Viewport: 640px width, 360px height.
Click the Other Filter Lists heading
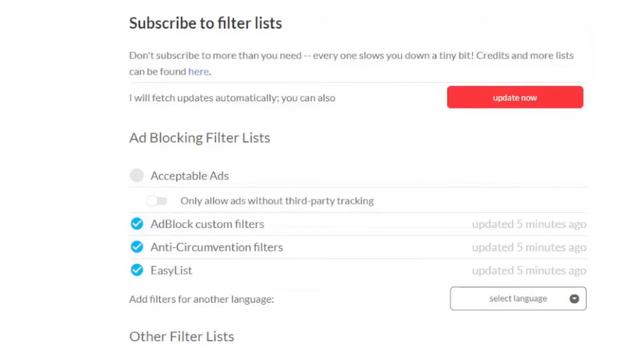coord(182,337)
